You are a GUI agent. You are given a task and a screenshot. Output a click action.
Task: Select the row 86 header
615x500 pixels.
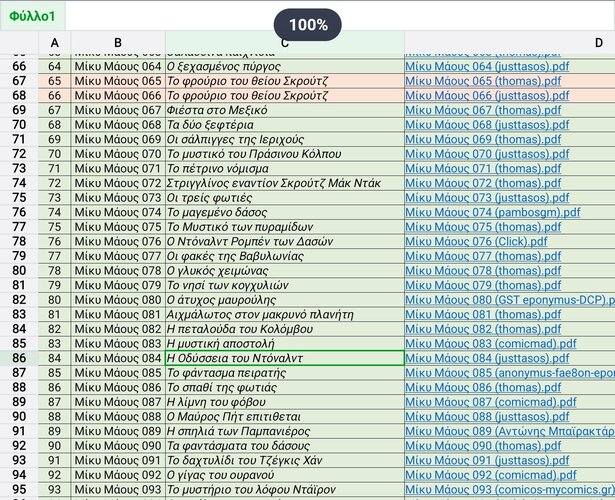tap(19, 358)
